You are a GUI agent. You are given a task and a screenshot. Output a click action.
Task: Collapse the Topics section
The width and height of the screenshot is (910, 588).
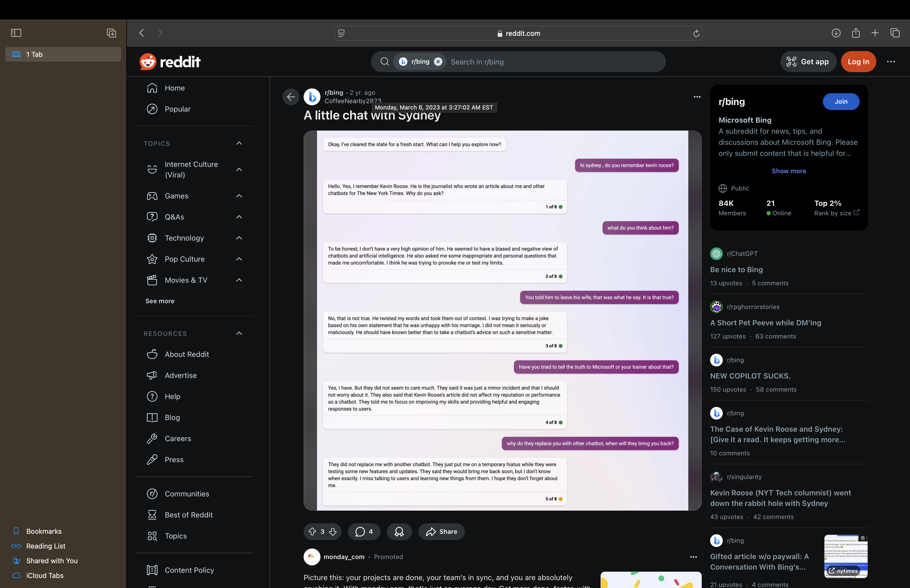point(239,143)
